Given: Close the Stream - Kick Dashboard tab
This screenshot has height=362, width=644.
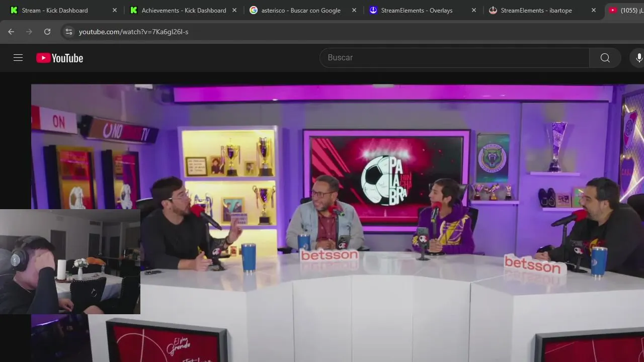Looking at the screenshot, I should pos(115,10).
